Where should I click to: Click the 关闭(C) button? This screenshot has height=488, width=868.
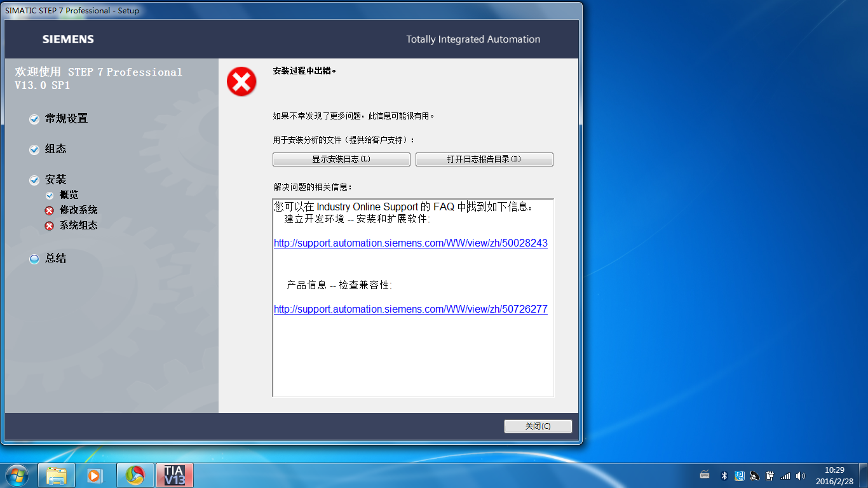tap(538, 426)
